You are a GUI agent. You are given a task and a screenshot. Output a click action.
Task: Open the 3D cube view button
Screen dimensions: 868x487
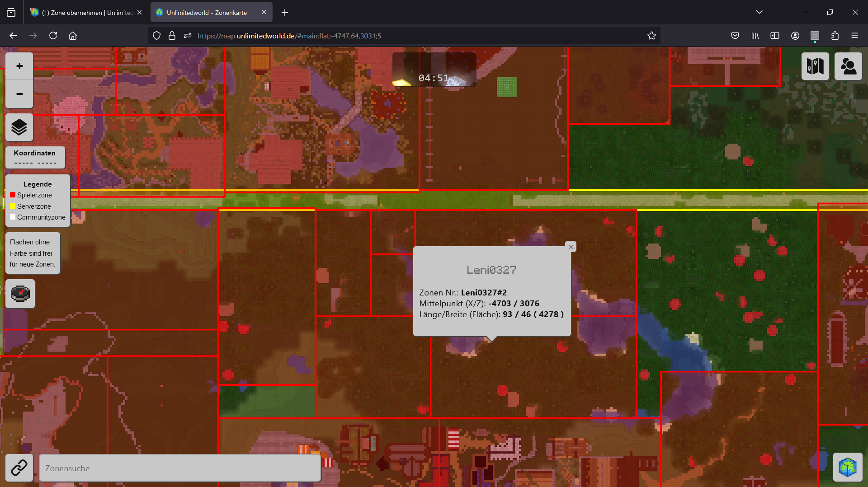(848, 467)
